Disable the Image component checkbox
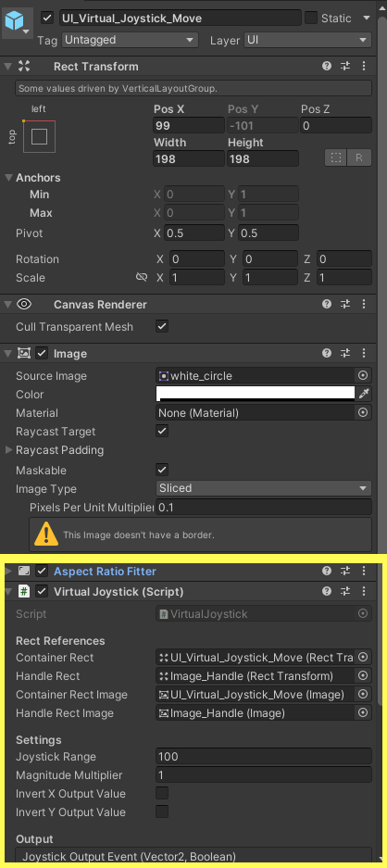This screenshot has height=868, width=387. click(42, 353)
